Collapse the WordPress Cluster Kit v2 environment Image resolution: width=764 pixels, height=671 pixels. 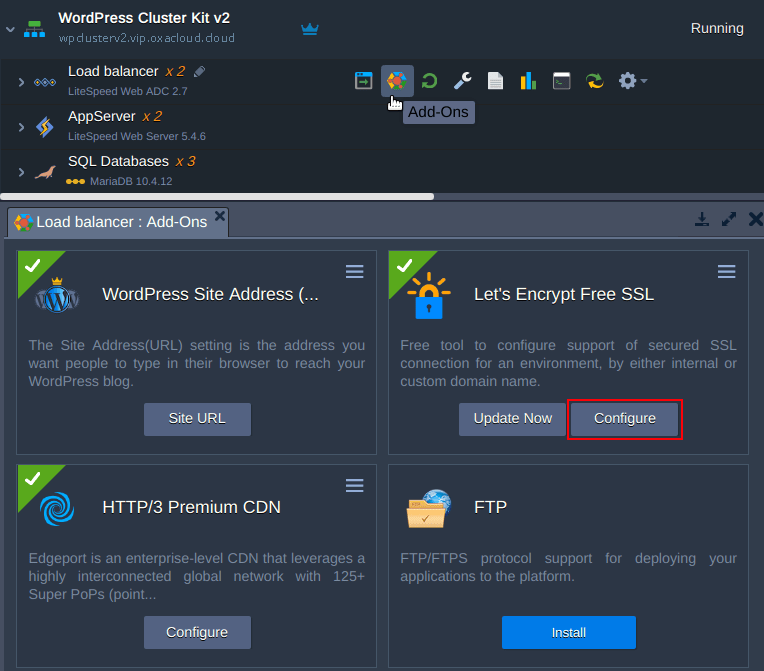[10, 30]
